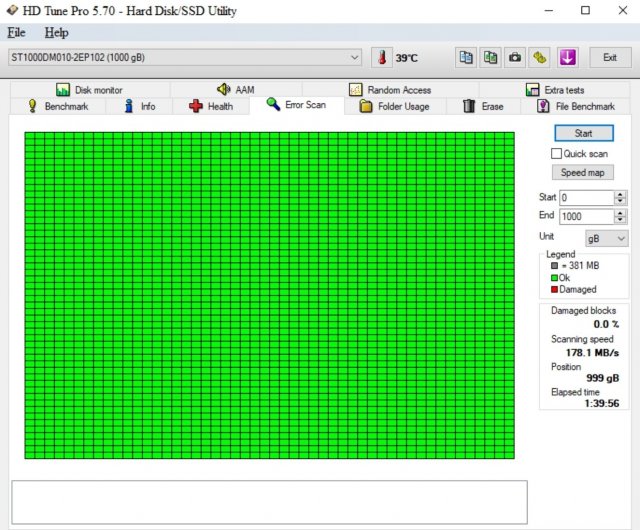Open the Health tab with red cross
Viewport: 640px width, 530px height.
point(211,106)
